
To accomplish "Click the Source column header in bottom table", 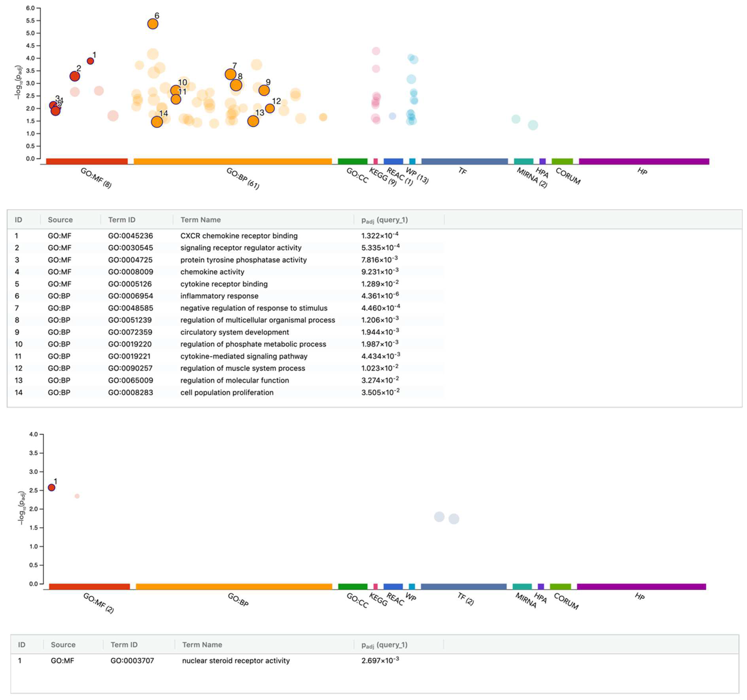I will [63, 645].
